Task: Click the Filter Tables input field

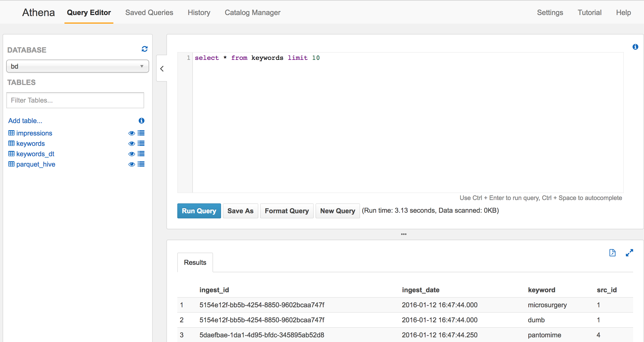Action: 75,100
